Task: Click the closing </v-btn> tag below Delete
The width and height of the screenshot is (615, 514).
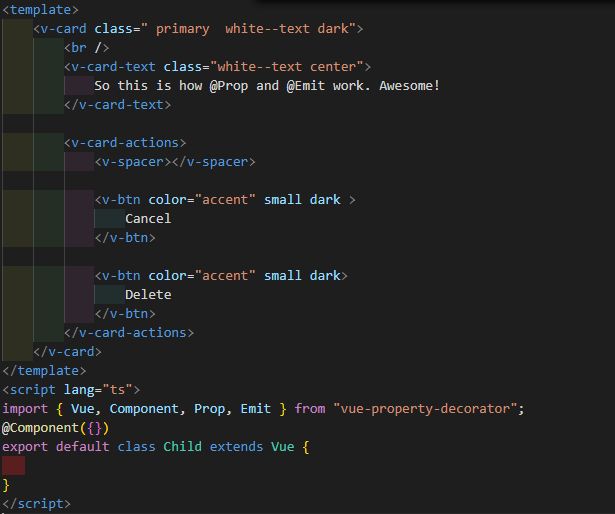Action: pos(125,314)
